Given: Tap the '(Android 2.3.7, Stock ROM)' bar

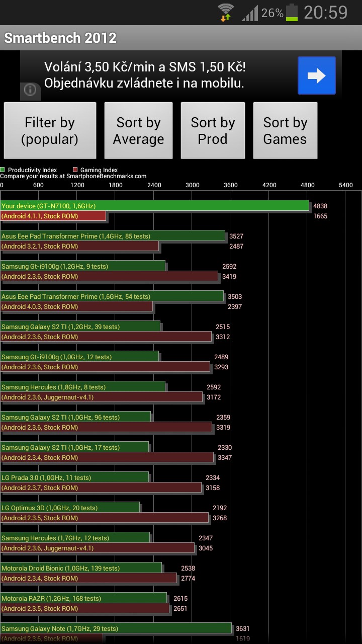Looking at the screenshot, I should 101,488.
